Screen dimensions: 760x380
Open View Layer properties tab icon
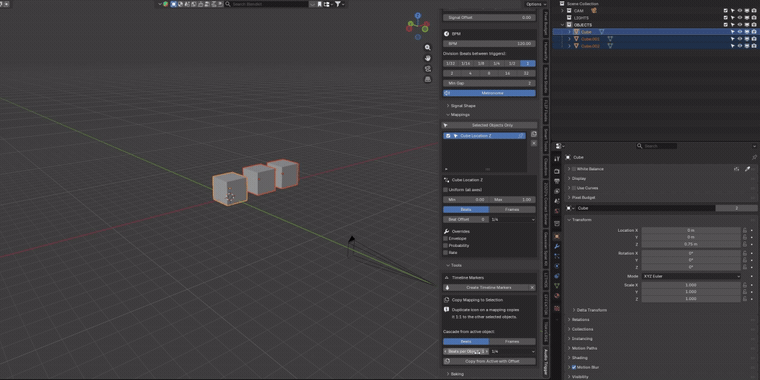(x=556, y=191)
